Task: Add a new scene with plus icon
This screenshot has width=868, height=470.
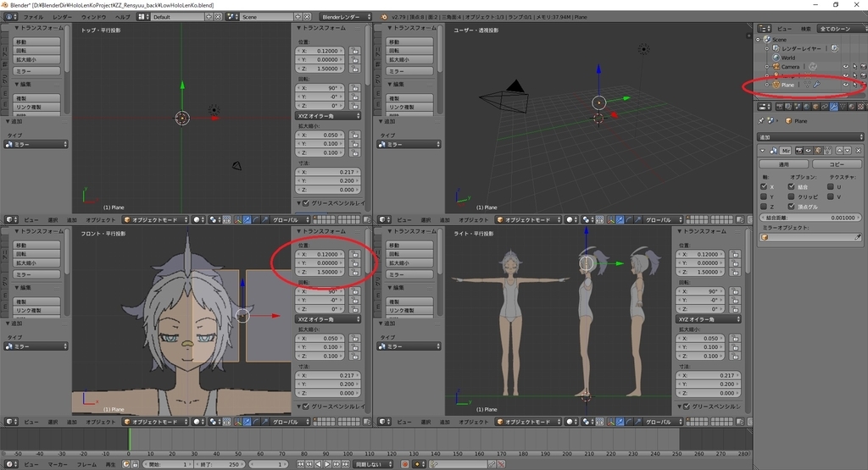Action: (298, 17)
